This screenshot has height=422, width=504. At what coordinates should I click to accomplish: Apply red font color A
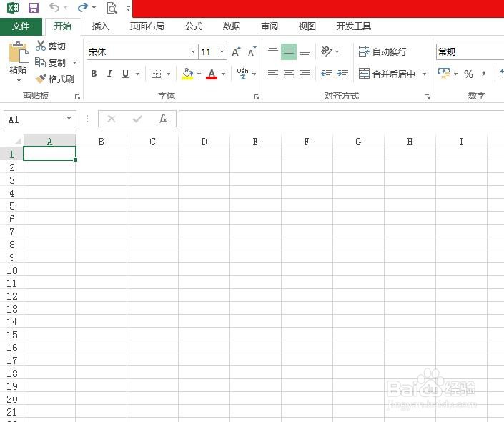pos(212,74)
